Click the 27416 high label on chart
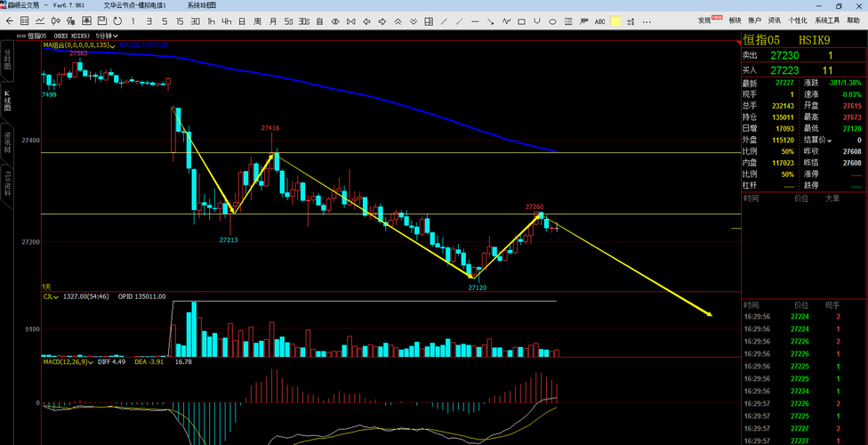 (x=270, y=128)
